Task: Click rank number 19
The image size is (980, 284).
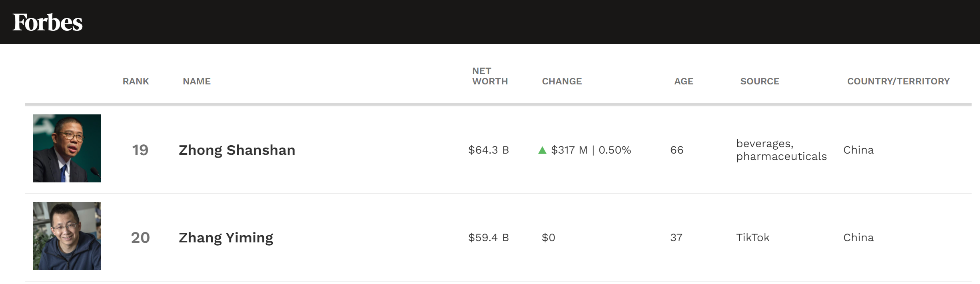Action: pos(140,150)
